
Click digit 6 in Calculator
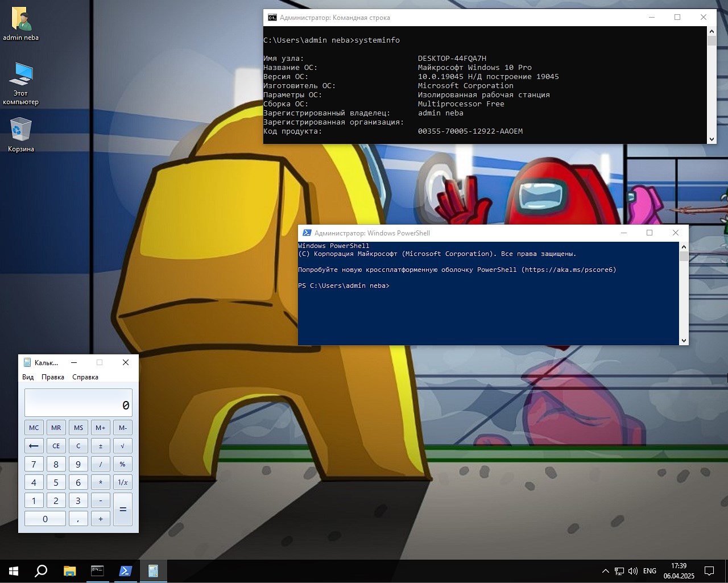[x=78, y=482]
